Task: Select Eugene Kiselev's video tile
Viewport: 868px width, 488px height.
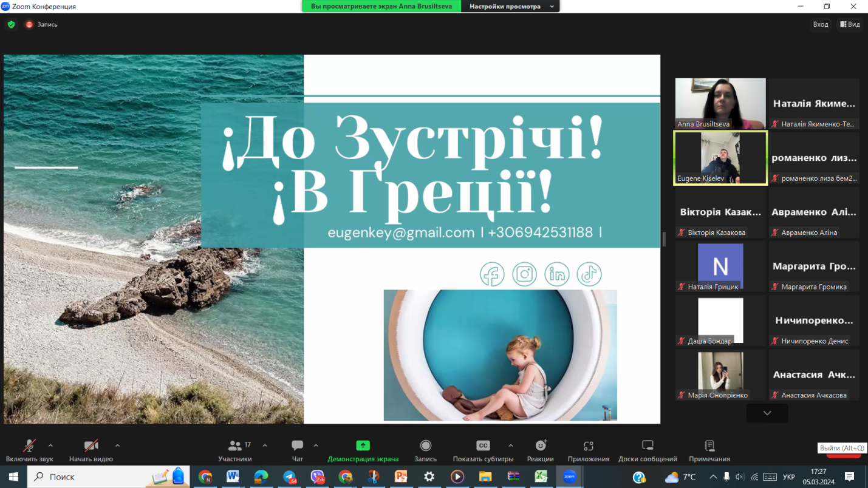Action: coord(720,158)
